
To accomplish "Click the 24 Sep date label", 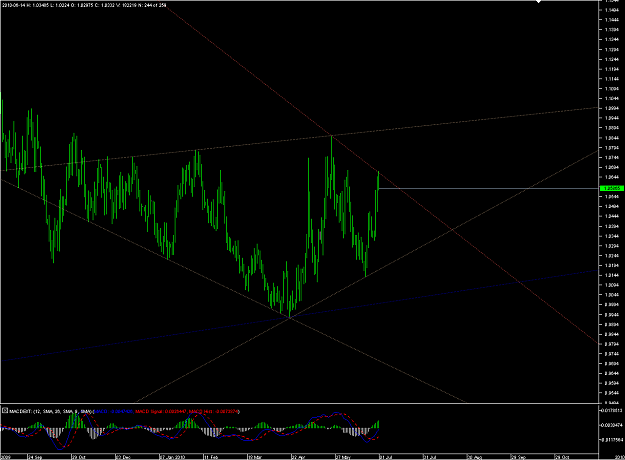I will (x=36, y=457).
